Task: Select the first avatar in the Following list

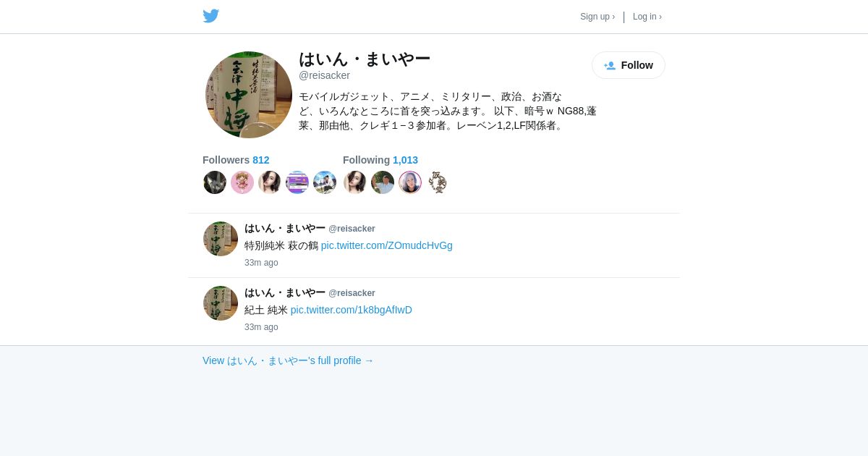Action: click(x=355, y=182)
